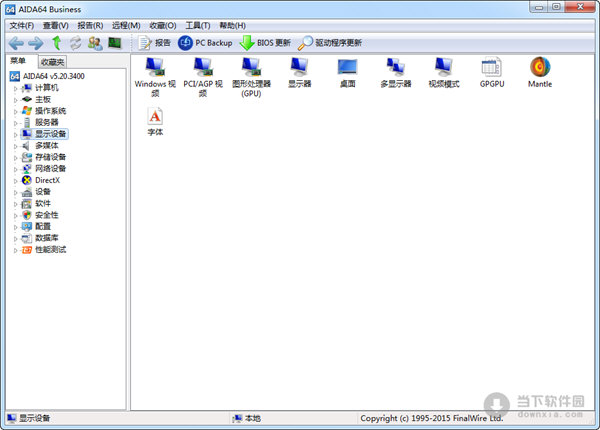The image size is (600, 430).
Task: Open the Mantle icon
Action: 540,72
